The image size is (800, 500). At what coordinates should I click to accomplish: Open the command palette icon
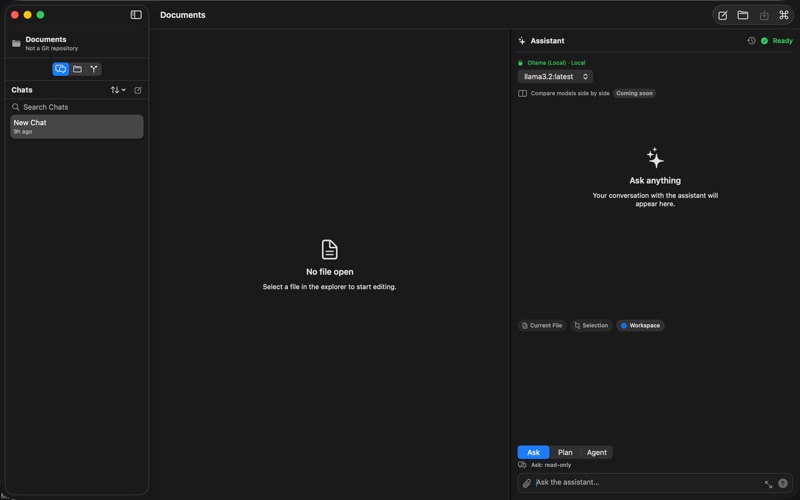[784, 15]
